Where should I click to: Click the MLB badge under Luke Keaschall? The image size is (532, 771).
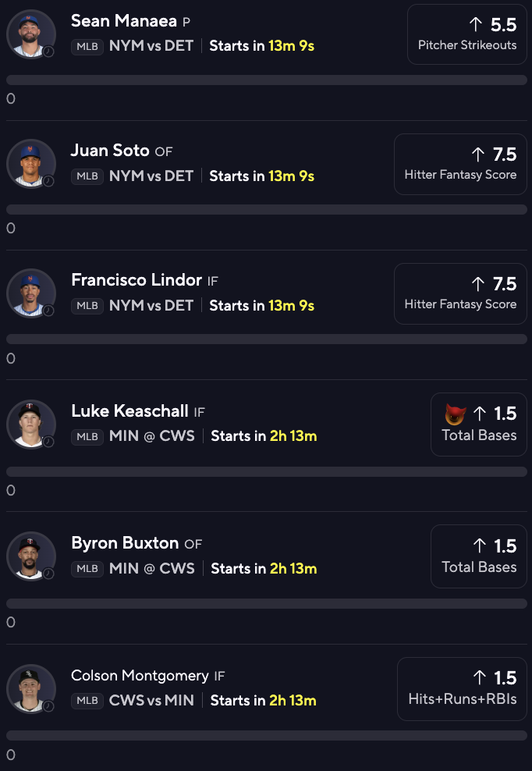(87, 437)
